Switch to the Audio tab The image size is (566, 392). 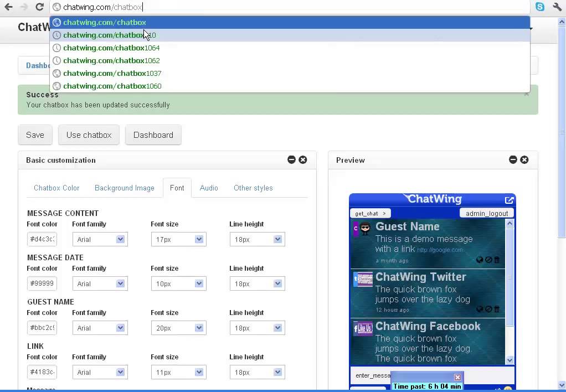click(209, 188)
